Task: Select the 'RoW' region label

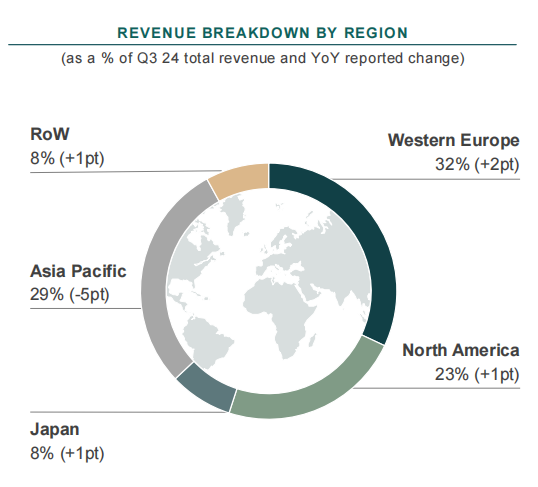Action: click(50, 134)
